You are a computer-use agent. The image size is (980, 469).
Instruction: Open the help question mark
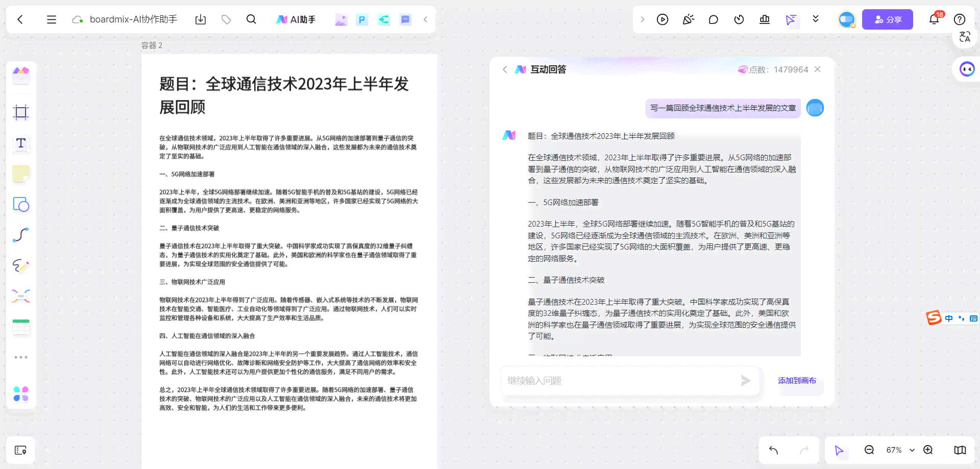point(960,19)
